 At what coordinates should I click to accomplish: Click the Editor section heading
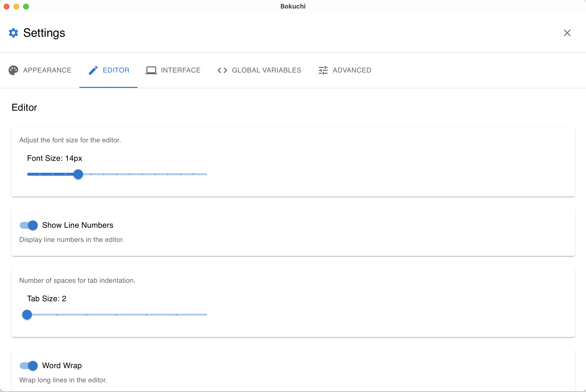24,108
